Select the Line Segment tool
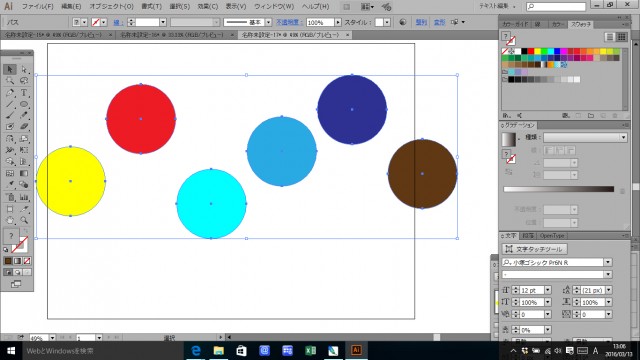The width and height of the screenshot is (640, 360). pos(10,104)
